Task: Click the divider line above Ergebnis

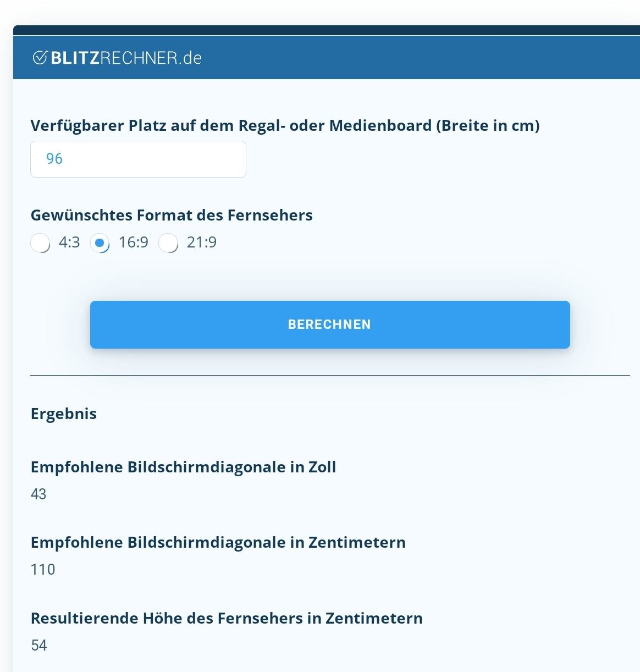Action: 330,376
